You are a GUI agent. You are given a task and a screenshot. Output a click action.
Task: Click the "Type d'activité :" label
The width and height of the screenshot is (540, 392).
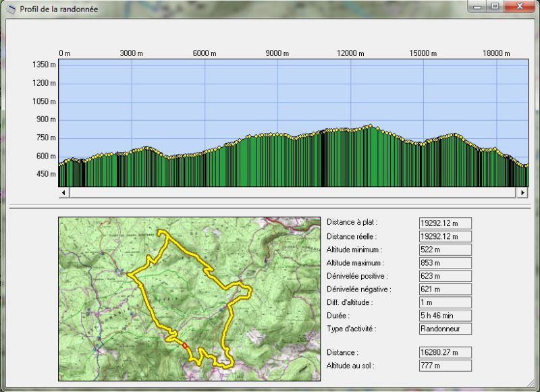pos(351,329)
